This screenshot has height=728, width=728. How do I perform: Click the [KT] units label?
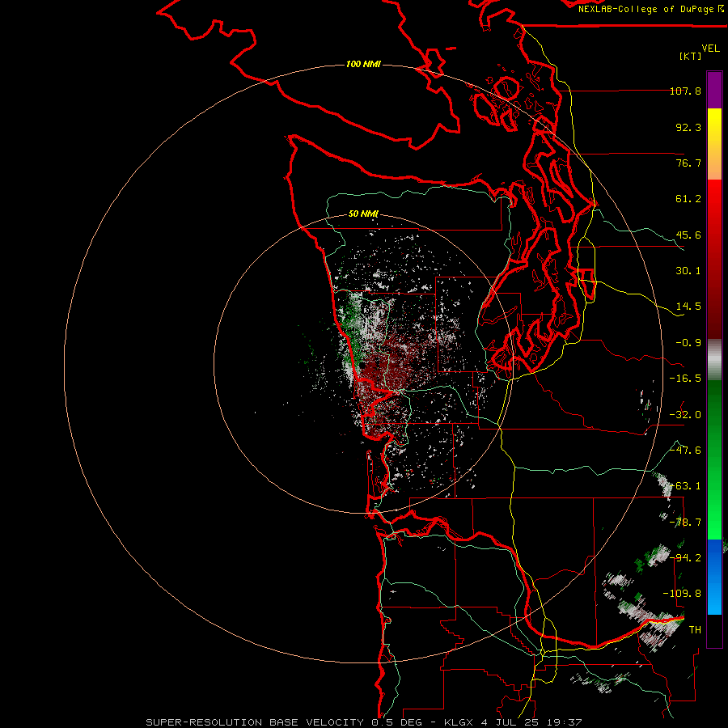pos(691,56)
